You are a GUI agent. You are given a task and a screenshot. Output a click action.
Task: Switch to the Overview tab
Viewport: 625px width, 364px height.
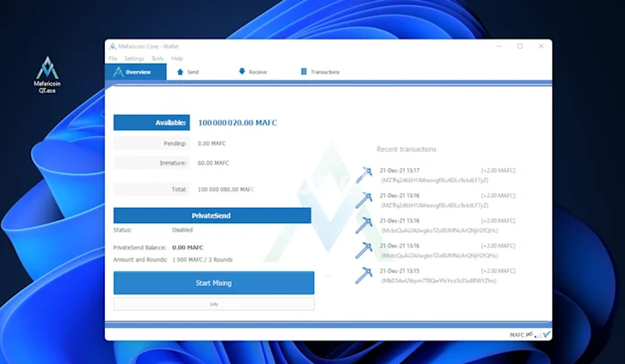pos(135,72)
